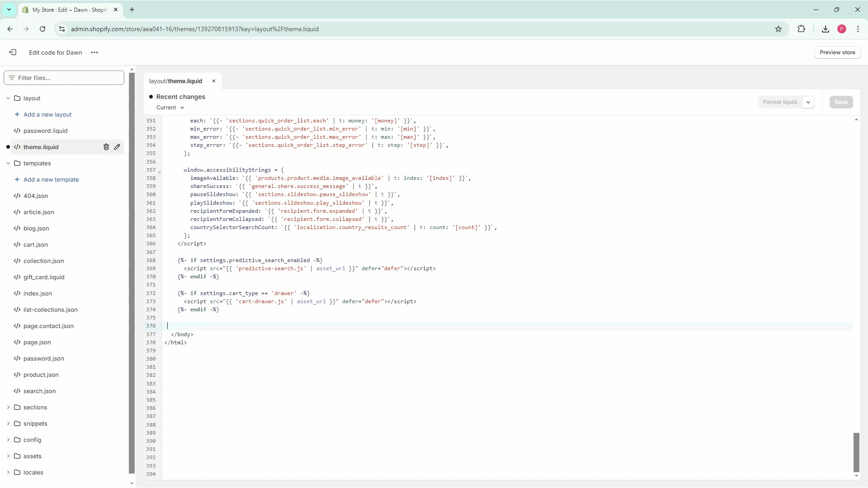Image resolution: width=868 pixels, height=488 pixels.
Task: Open the page.contact.json template file
Action: (48, 326)
